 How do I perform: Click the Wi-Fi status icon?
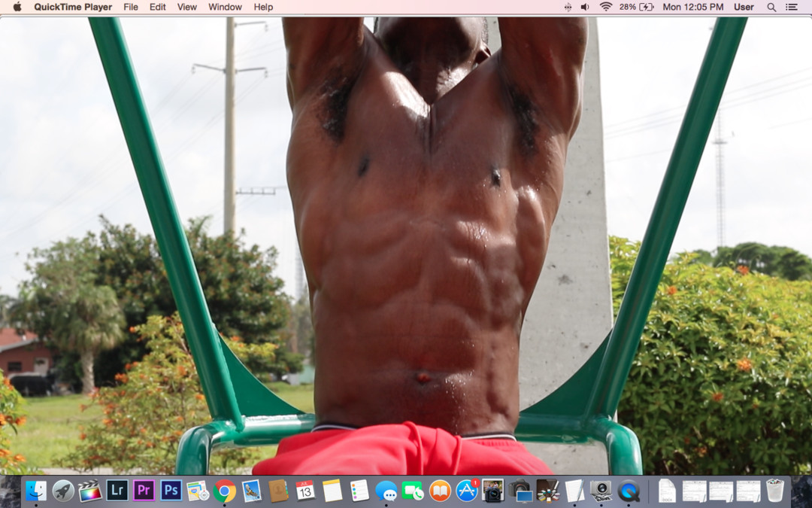coord(605,7)
